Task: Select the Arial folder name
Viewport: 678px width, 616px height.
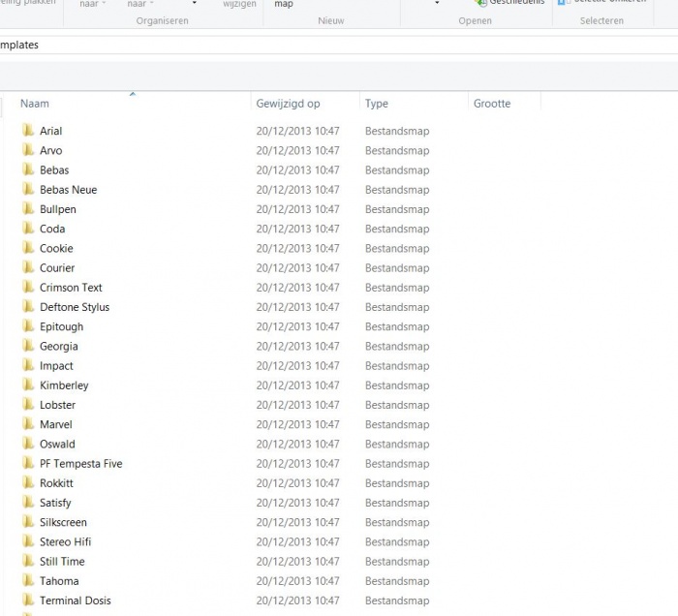Action: coord(51,131)
